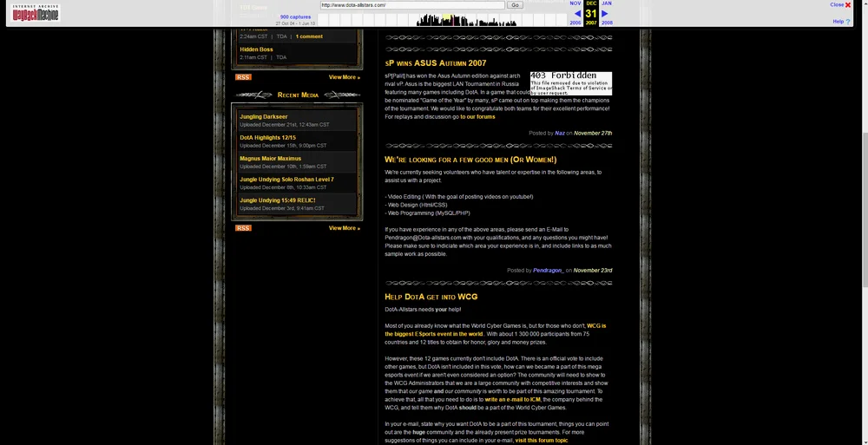Click the 'November 27th' post date
The width and height of the screenshot is (868, 445).
pyautogui.click(x=593, y=134)
